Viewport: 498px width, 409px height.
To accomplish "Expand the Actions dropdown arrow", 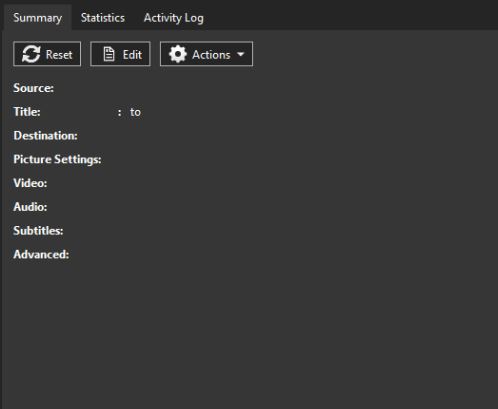I will [x=240, y=54].
